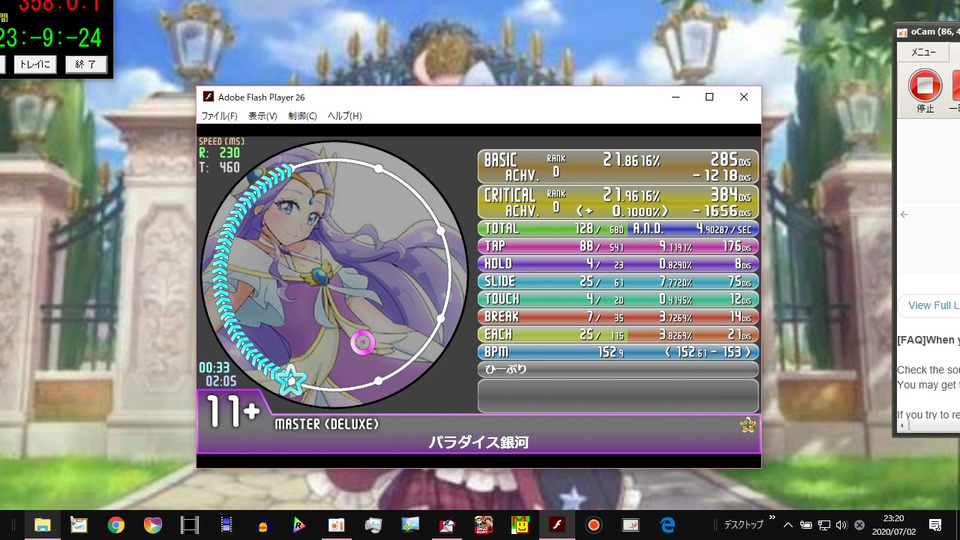
Task: Click the ひーぷり author bar
Action: click(618, 369)
